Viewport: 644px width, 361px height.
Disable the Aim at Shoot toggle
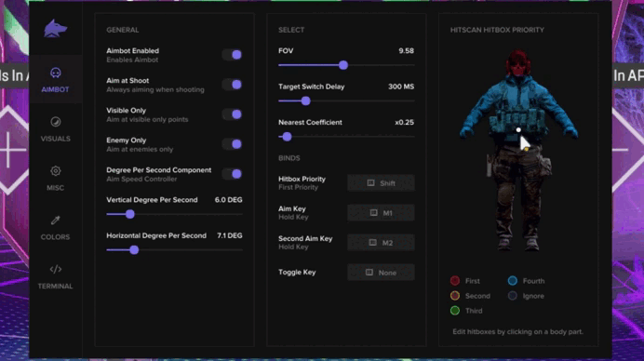[232, 85]
